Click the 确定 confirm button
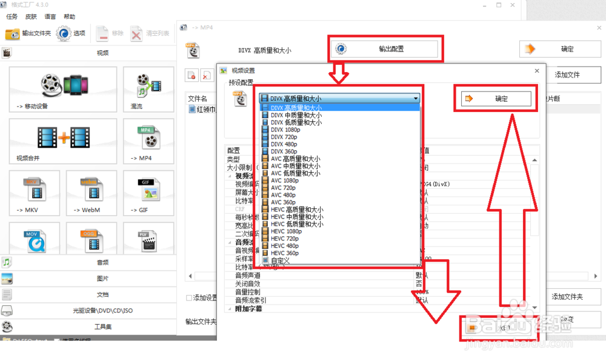The image size is (606, 364). [x=496, y=98]
